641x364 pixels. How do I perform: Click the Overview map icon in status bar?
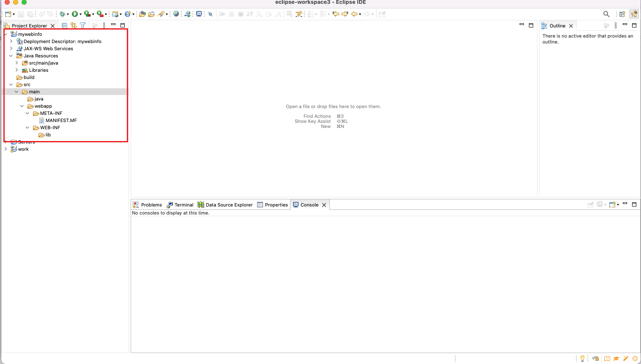coord(607,359)
